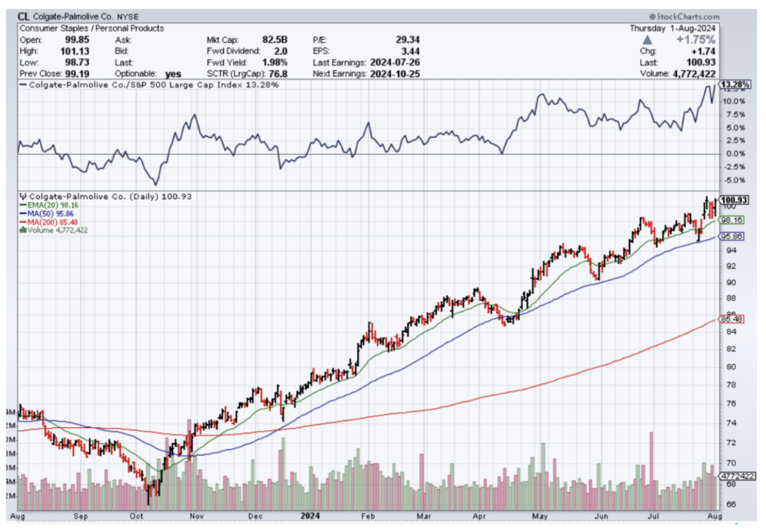Screen dimensions: 766x532
Task: Click the Open value 99.85
Action: [x=77, y=40]
